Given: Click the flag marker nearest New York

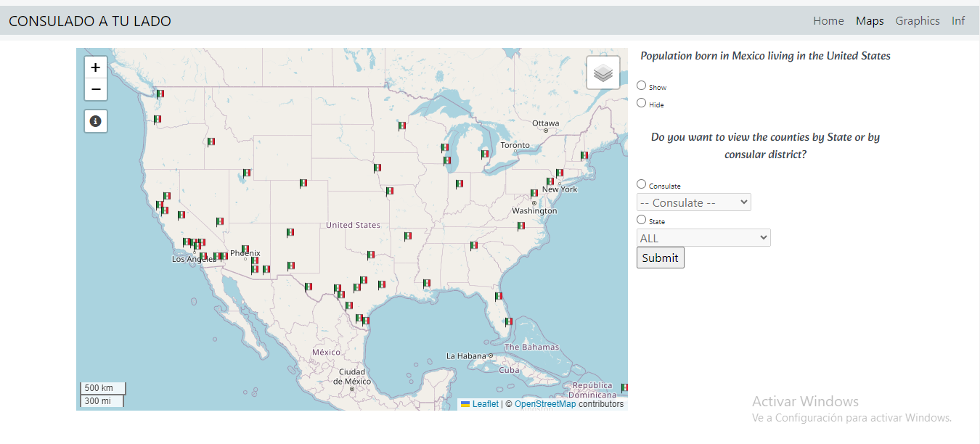Looking at the screenshot, I should click(x=550, y=181).
